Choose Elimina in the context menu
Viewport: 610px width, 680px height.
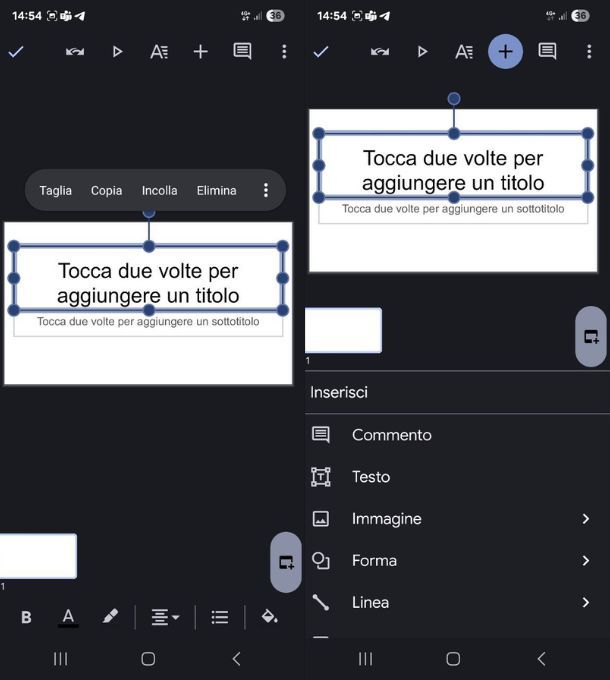pos(216,190)
